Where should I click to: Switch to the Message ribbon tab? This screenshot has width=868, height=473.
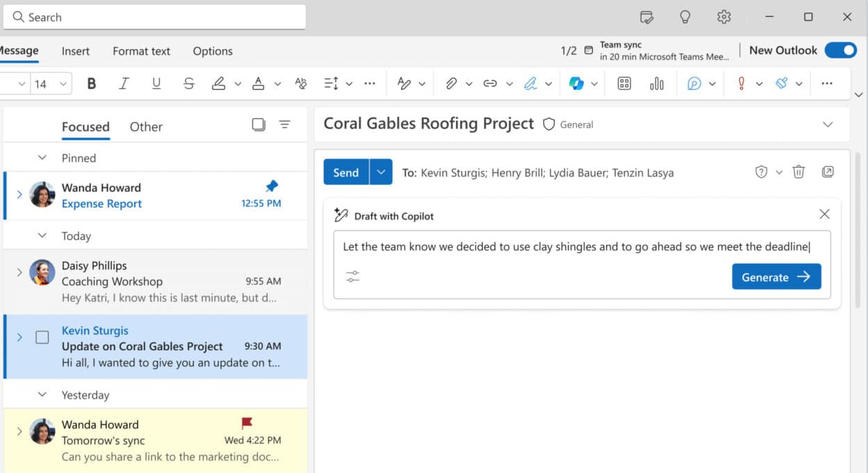[19, 51]
